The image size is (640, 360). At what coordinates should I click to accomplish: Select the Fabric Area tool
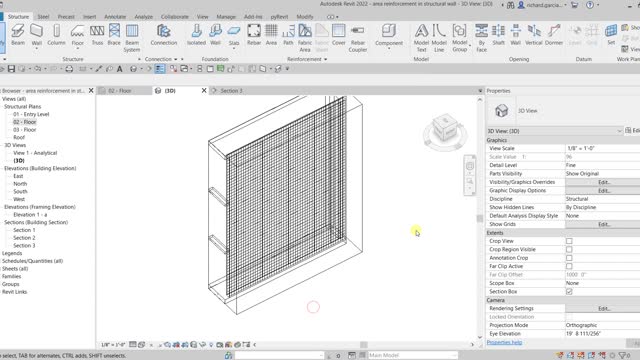point(305,38)
